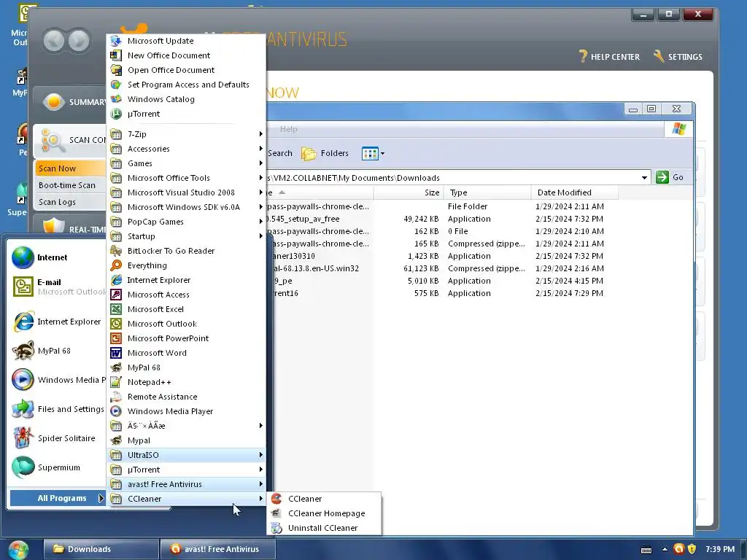The width and height of the screenshot is (747, 560).
Task: Select Uninstall CCleaner
Action: 324,528
